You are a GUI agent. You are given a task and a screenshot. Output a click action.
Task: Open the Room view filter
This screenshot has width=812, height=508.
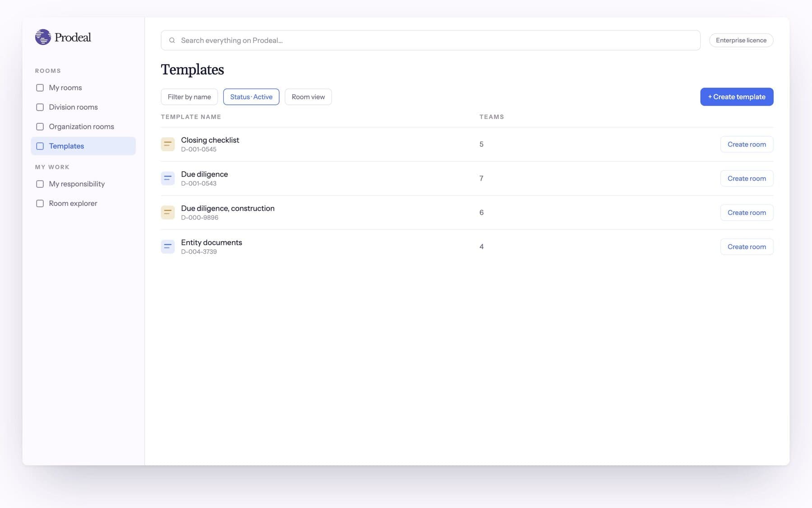(308, 97)
